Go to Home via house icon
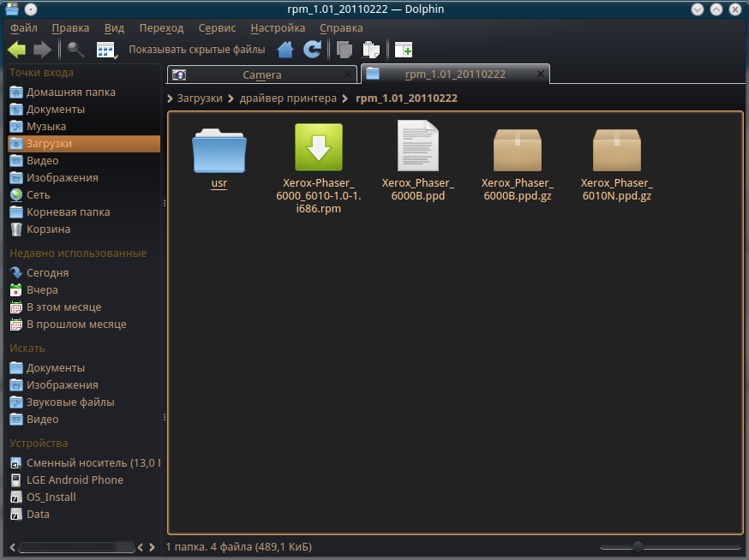Viewport: 749px width, 560px height. pyautogui.click(x=285, y=50)
